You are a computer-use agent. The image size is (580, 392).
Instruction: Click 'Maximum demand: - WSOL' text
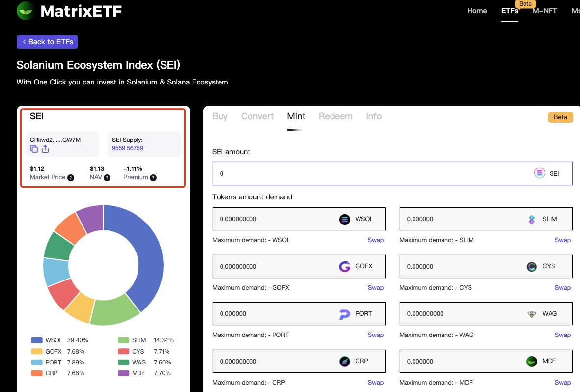(x=251, y=240)
